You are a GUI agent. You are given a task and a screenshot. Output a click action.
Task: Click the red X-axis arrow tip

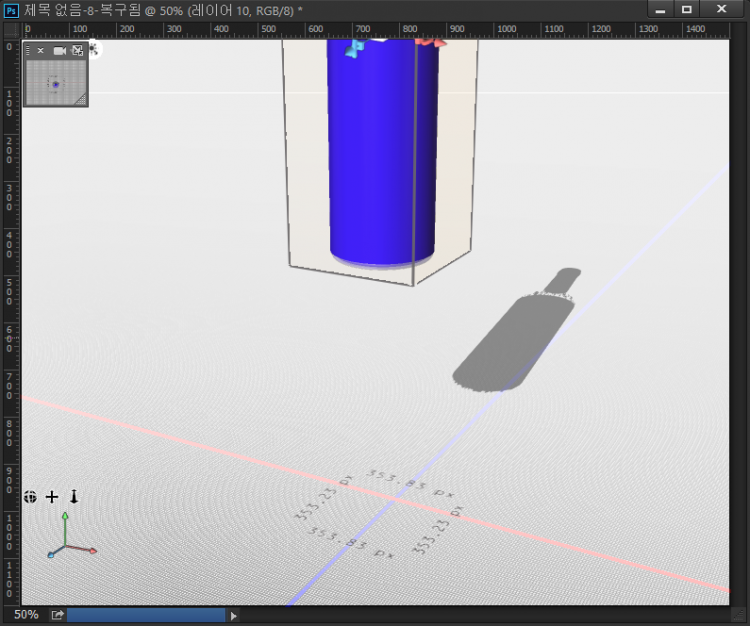pos(92,551)
